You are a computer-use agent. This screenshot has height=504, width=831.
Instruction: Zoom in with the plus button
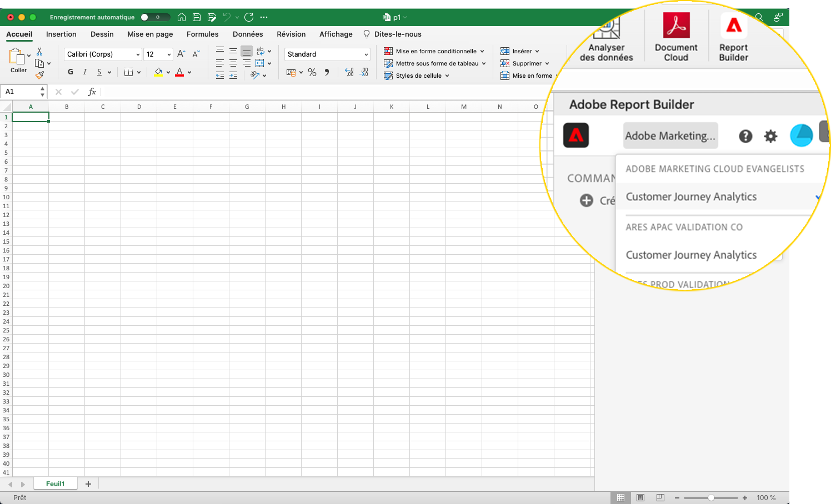point(745,498)
